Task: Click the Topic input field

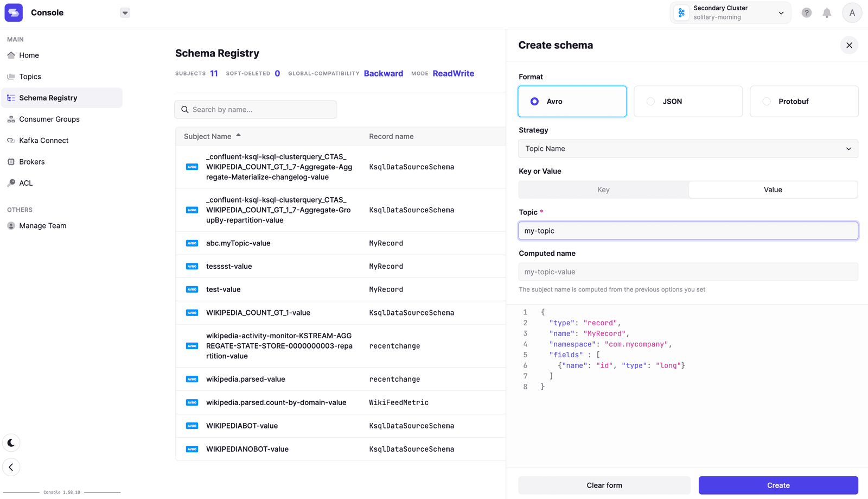Action: click(x=687, y=231)
